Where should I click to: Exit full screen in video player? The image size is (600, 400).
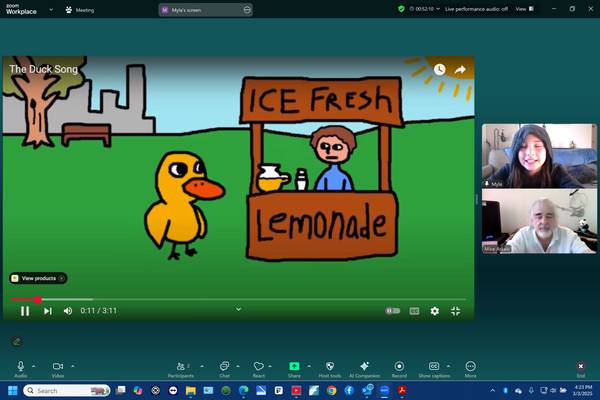point(455,311)
